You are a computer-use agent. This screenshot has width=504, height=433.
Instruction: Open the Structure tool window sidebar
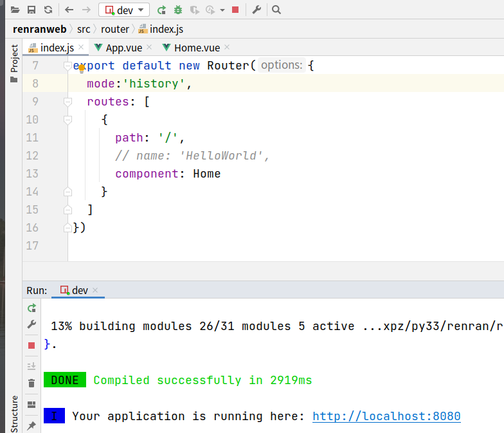14,414
